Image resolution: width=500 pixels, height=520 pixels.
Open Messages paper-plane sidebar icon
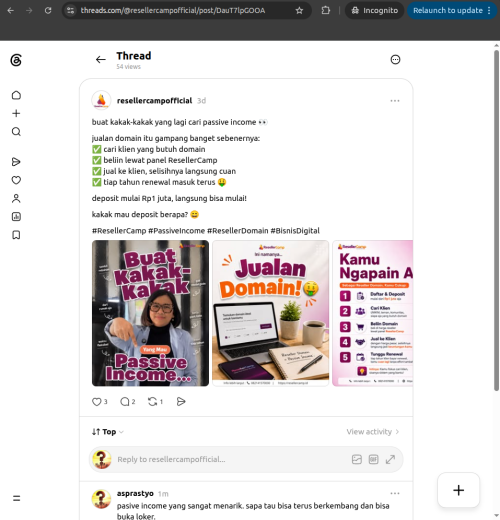pyautogui.click(x=16, y=162)
